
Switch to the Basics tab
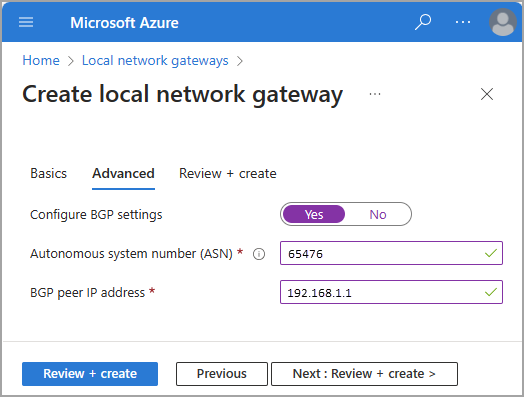(x=48, y=174)
